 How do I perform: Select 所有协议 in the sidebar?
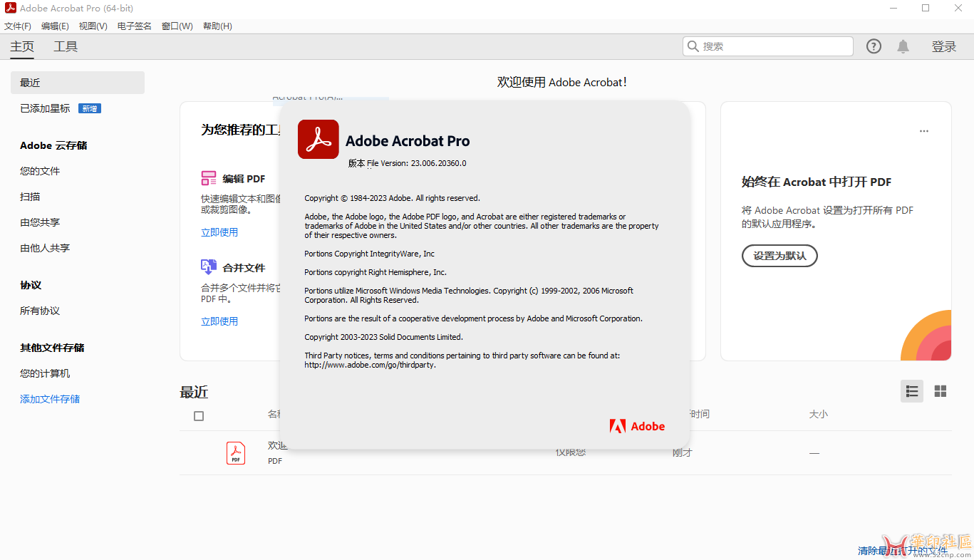click(x=40, y=311)
